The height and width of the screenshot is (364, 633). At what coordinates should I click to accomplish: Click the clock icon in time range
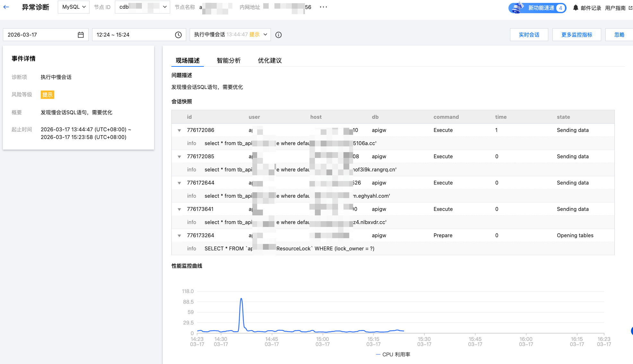point(178,35)
